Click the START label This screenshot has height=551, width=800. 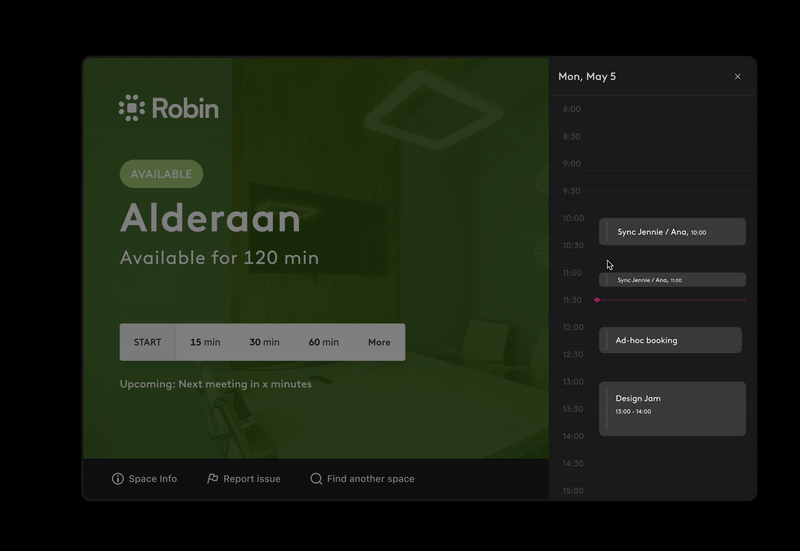coord(147,342)
